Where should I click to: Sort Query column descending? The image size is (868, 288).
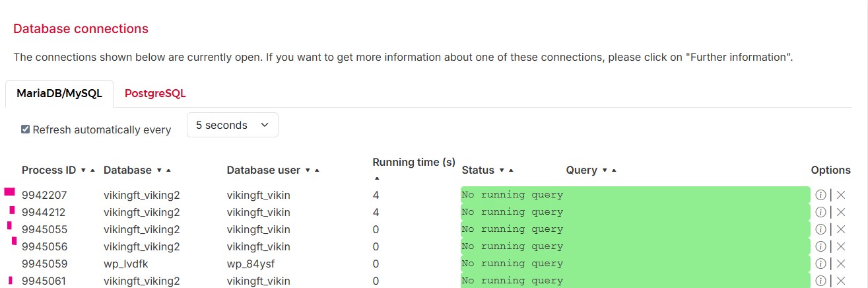click(x=605, y=170)
